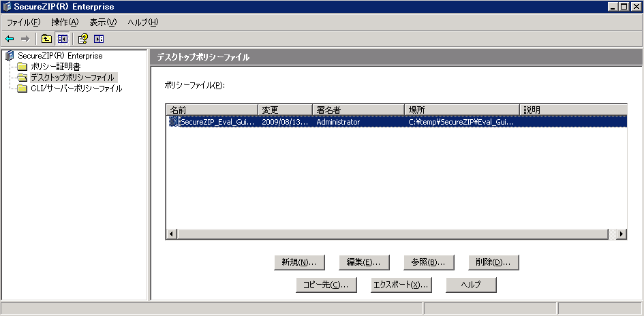
Task: Open the ファイル(F) menu
Action: (24, 22)
